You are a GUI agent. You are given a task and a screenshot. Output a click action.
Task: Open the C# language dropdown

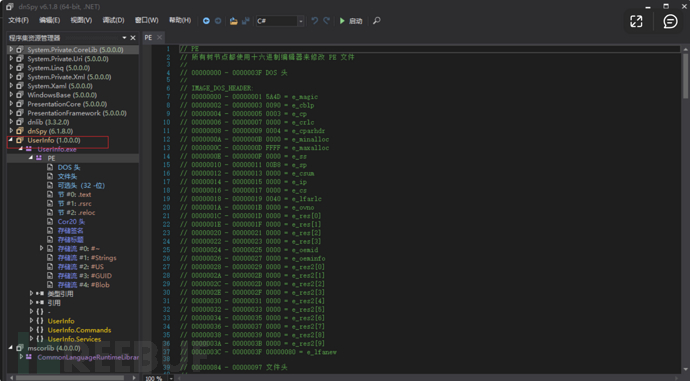[x=301, y=21]
